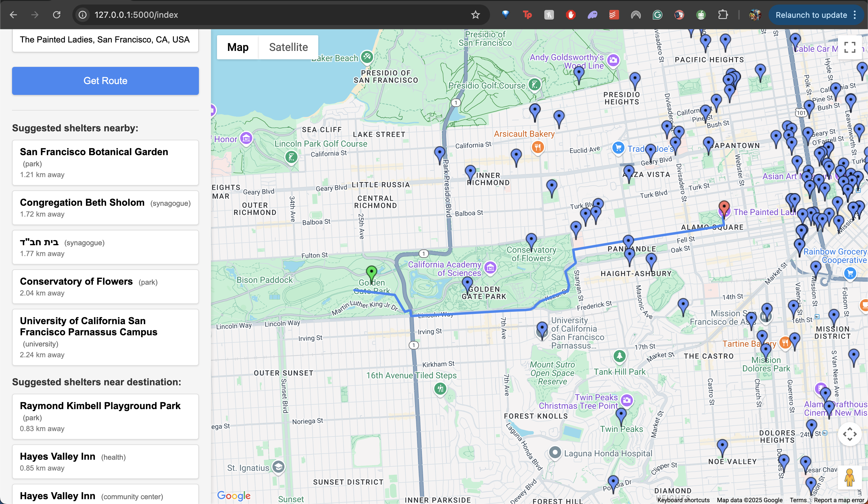Open the Chrome three-dot menu
Screen dimensions: 868x504
click(x=855, y=15)
